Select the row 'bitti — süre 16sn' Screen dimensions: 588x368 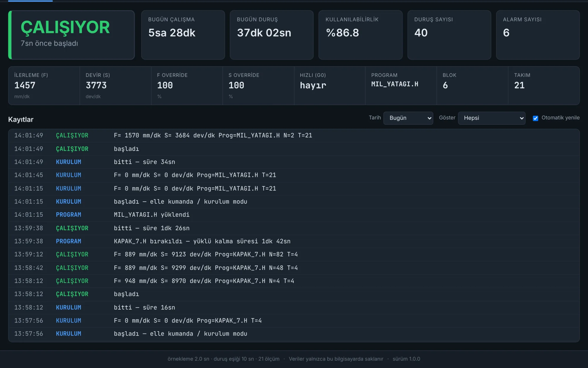(x=294, y=307)
